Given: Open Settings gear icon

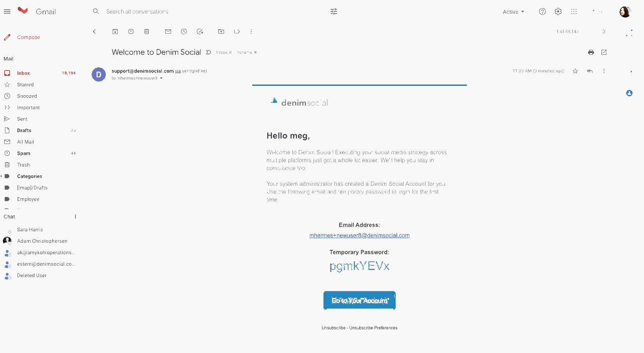Looking at the screenshot, I should point(558,11).
